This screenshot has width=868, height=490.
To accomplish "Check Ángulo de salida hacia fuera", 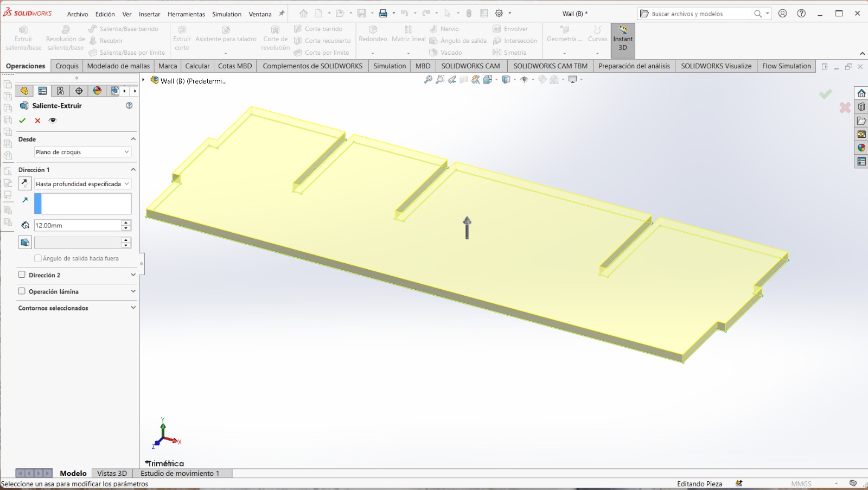I will tap(38, 258).
